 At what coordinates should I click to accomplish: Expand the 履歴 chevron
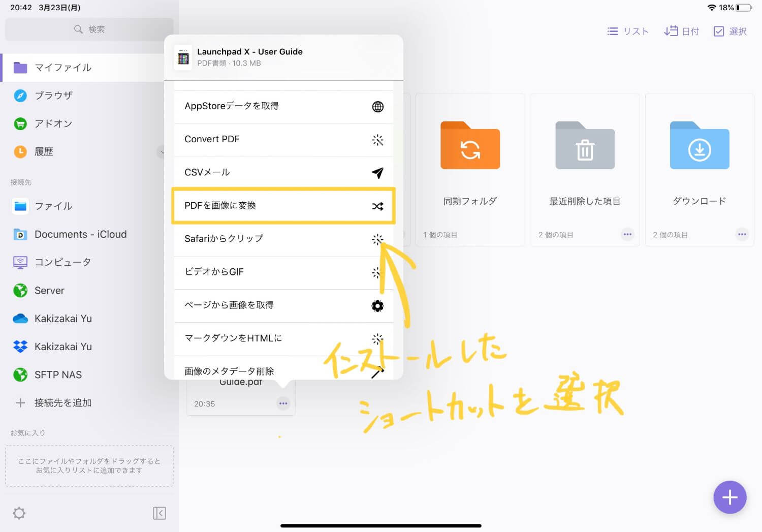(162, 151)
